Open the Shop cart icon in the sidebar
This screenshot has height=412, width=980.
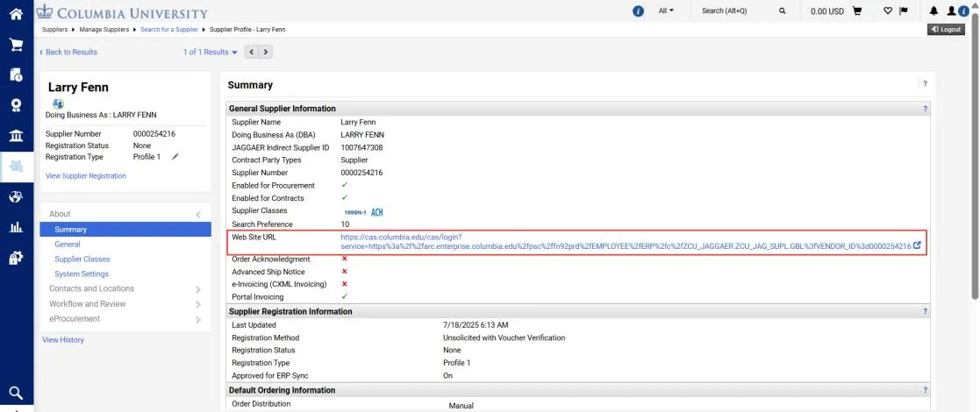tap(17, 45)
